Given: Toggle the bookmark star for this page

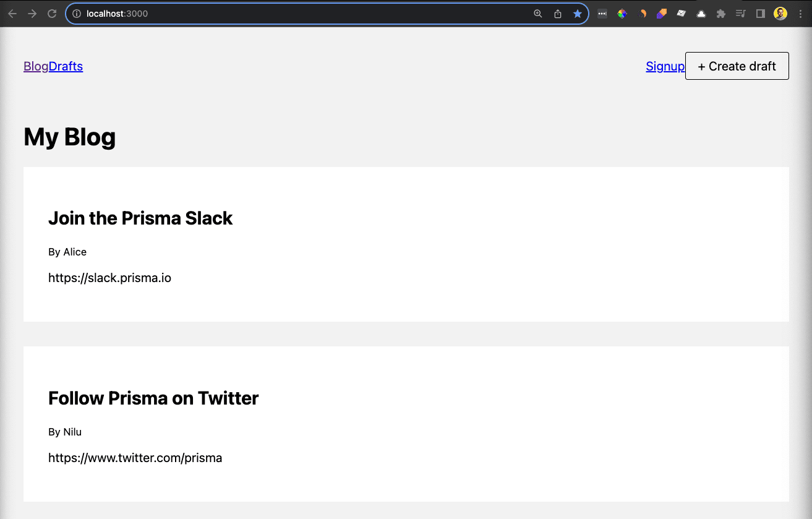Looking at the screenshot, I should pos(577,14).
